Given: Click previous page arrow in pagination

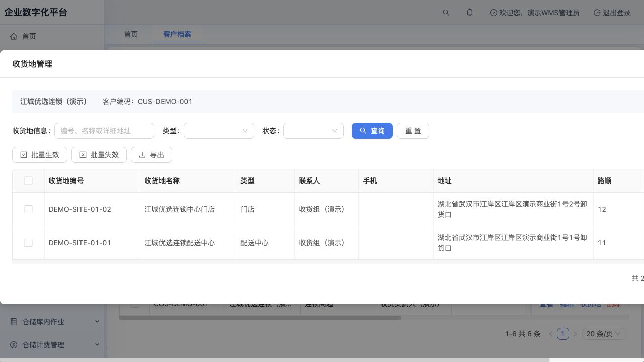Looking at the screenshot, I should [x=551, y=334].
